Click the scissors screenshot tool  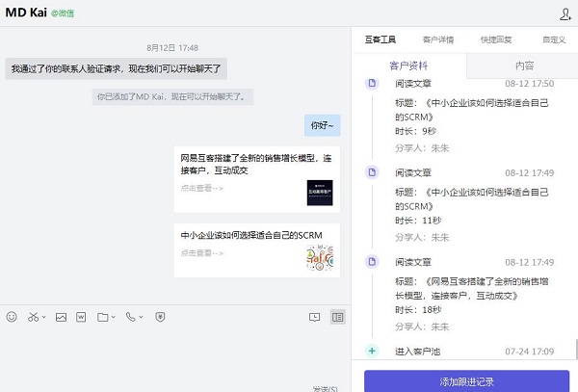pyautogui.click(x=34, y=316)
